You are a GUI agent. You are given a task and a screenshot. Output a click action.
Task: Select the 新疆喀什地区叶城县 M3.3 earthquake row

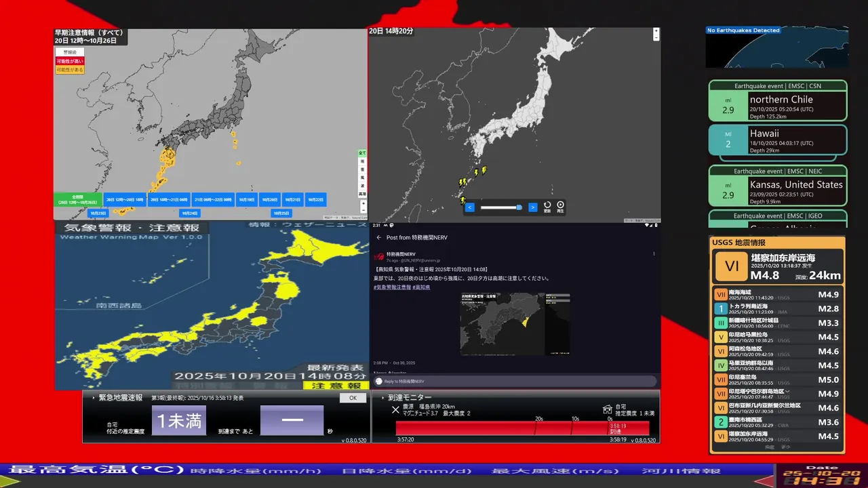778,323
